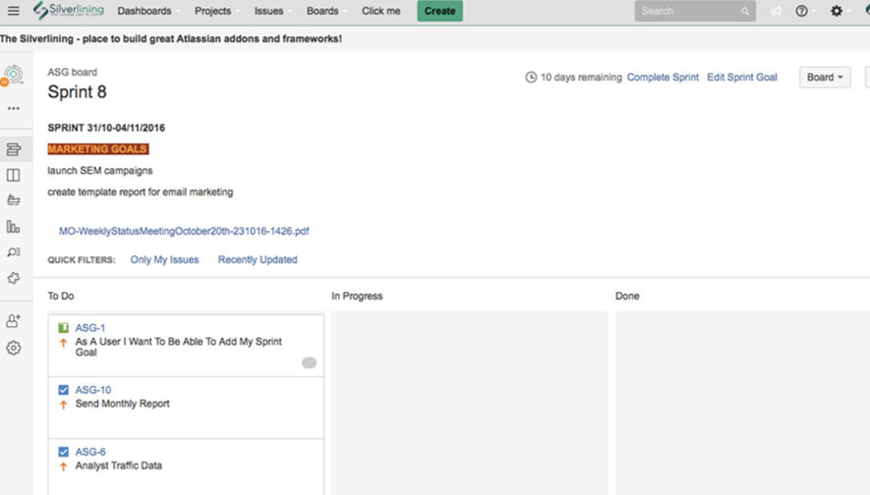The width and height of the screenshot is (870, 495).
Task: Open the Issues dropdown menu
Action: [272, 11]
